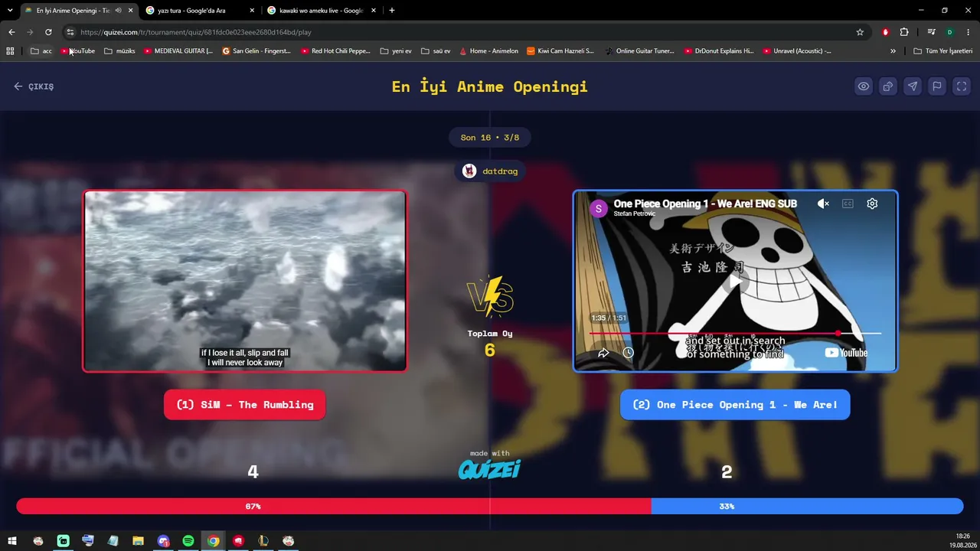Open the 'Kiwi Cam Hazneli S...' bookmark
Screen dimensions: 980x551
click(x=560, y=51)
